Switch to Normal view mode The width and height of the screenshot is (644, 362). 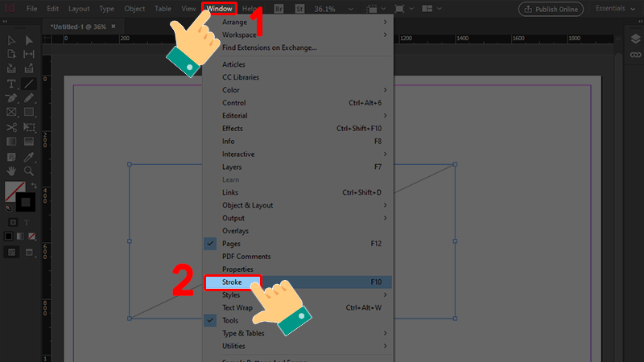(11, 252)
